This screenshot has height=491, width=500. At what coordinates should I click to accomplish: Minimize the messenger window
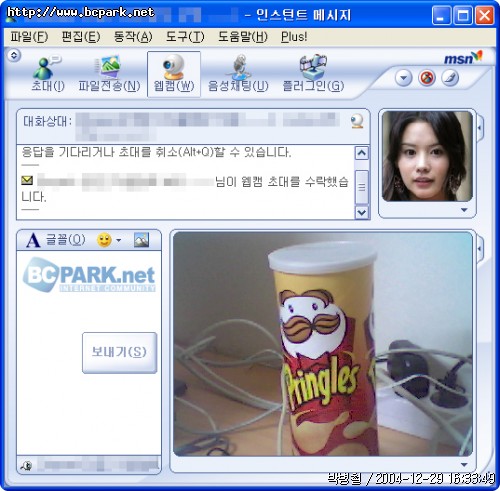441,15
